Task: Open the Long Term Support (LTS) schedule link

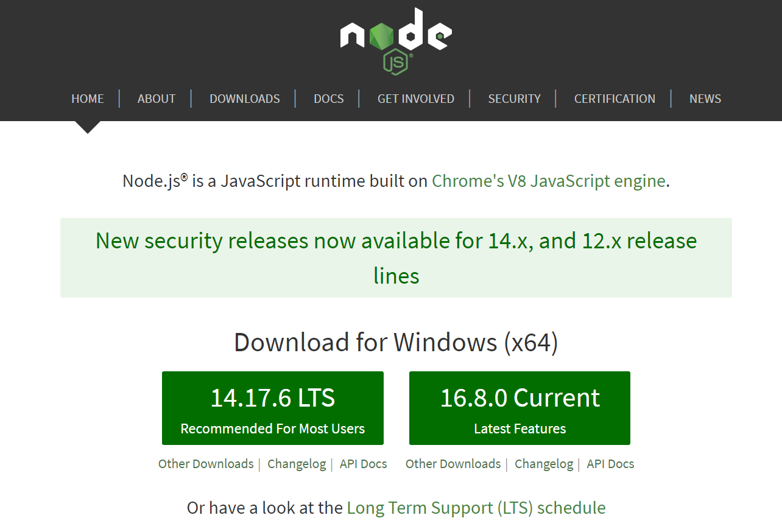Action: pos(476,508)
